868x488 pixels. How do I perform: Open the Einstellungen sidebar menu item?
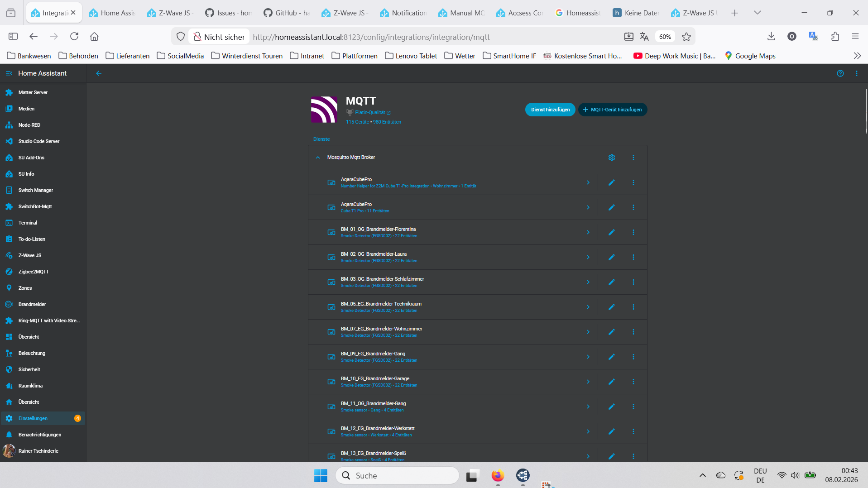click(43, 418)
